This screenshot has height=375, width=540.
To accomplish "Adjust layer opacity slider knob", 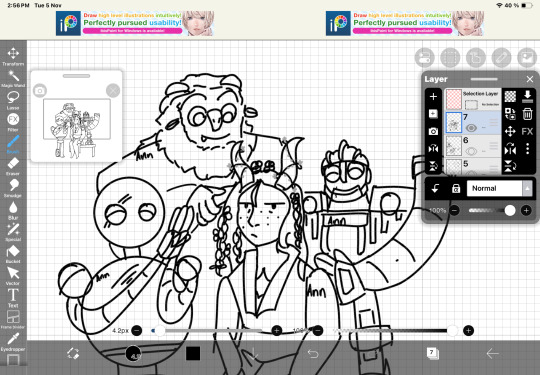I will [x=510, y=210].
